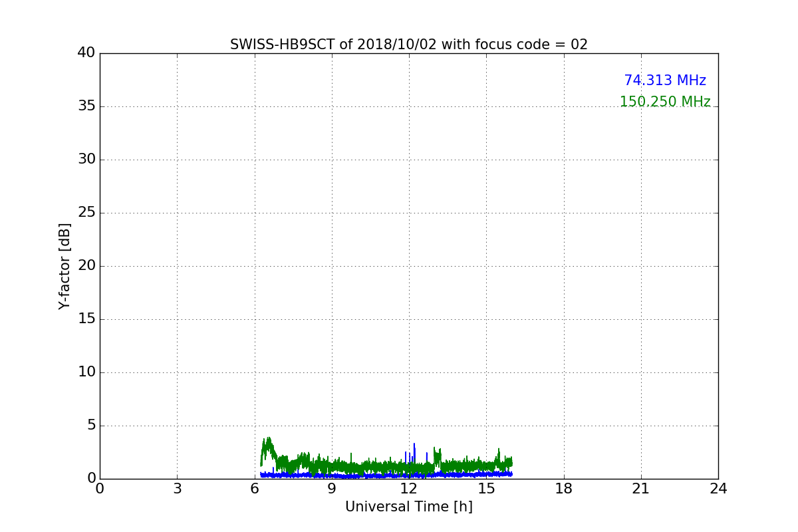Image resolution: width=798 pixels, height=532 pixels.
Task: Click the x-axis tick label 24
Action: (x=718, y=489)
